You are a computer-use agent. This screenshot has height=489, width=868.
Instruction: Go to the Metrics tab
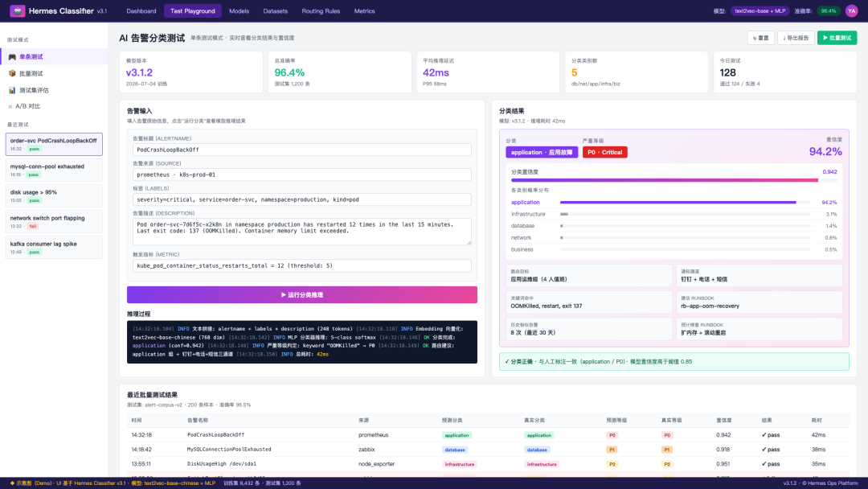pyautogui.click(x=364, y=11)
